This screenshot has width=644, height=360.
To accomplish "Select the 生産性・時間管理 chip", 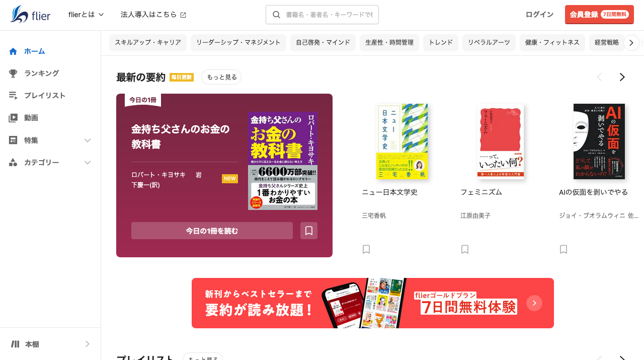I will 389,42.
